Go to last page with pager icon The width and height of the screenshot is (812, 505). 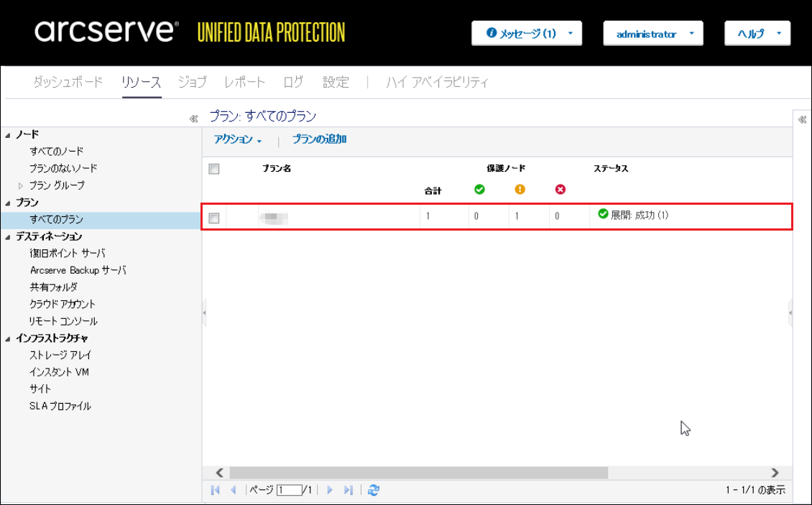pyautogui.click(x=349, y=490)
